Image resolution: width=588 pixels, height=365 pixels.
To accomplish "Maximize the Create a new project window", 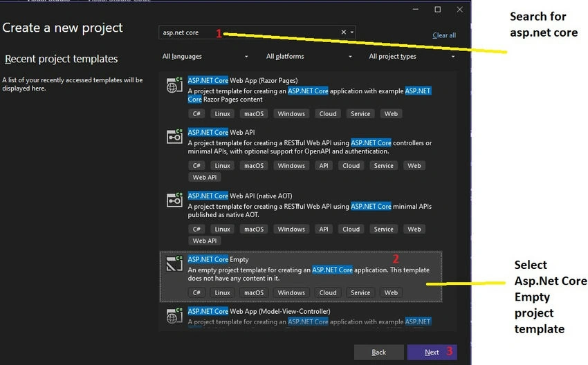I will 438,10.
